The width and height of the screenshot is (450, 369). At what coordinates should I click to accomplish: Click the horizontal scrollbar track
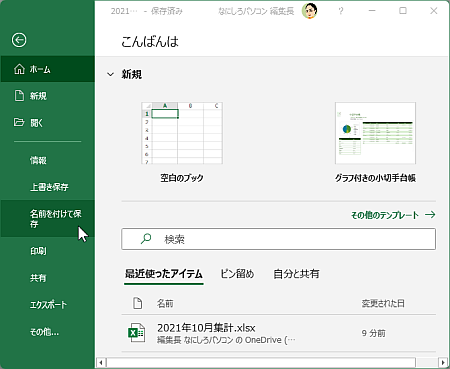tap(427, 362)
